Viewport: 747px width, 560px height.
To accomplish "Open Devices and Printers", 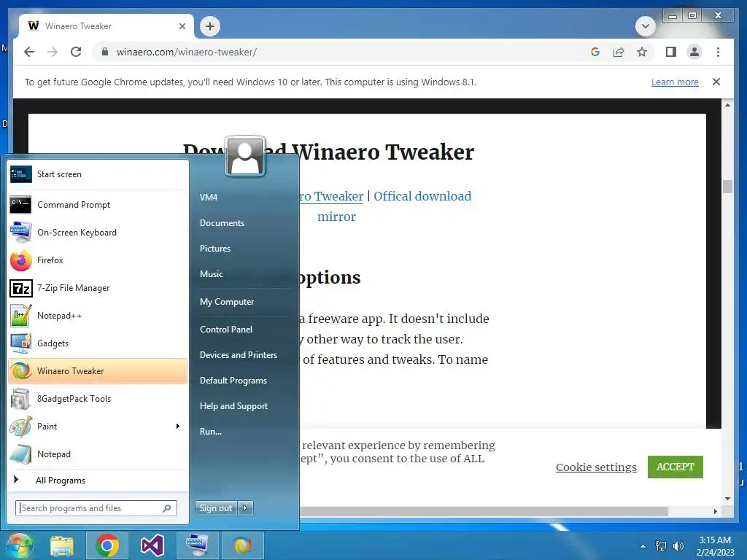I will coord(239,355).
